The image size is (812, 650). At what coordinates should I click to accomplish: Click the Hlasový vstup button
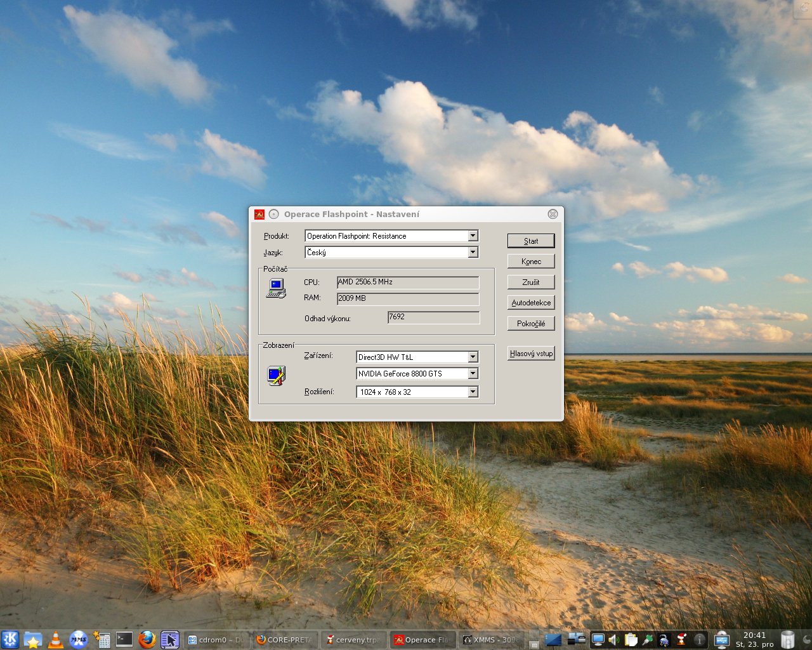(x=531, y=354)
